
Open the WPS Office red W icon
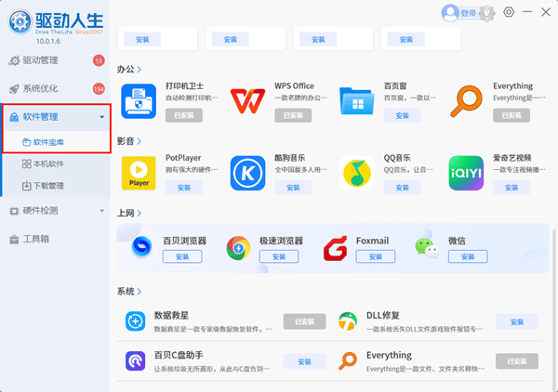tap(247, 101)
